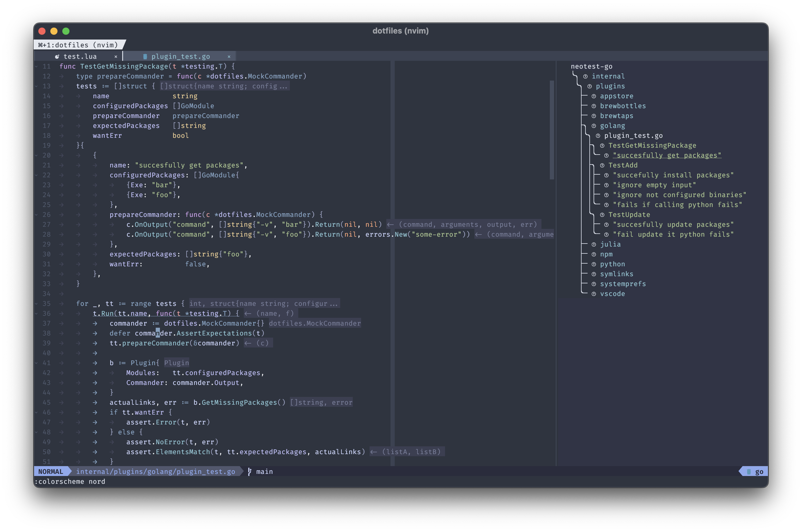Toggle the fold marker at line 35
Image resolution: width=802 pixels, height=532 pixels.
(x=36, y=304)
